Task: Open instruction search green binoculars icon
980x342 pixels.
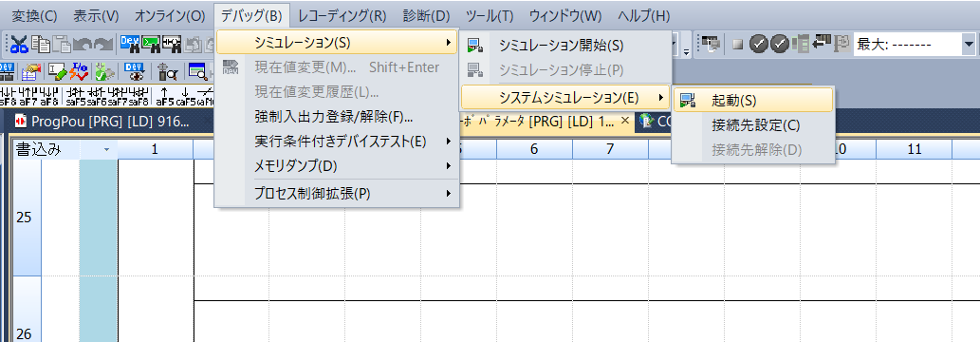Action: coord(151,44)
